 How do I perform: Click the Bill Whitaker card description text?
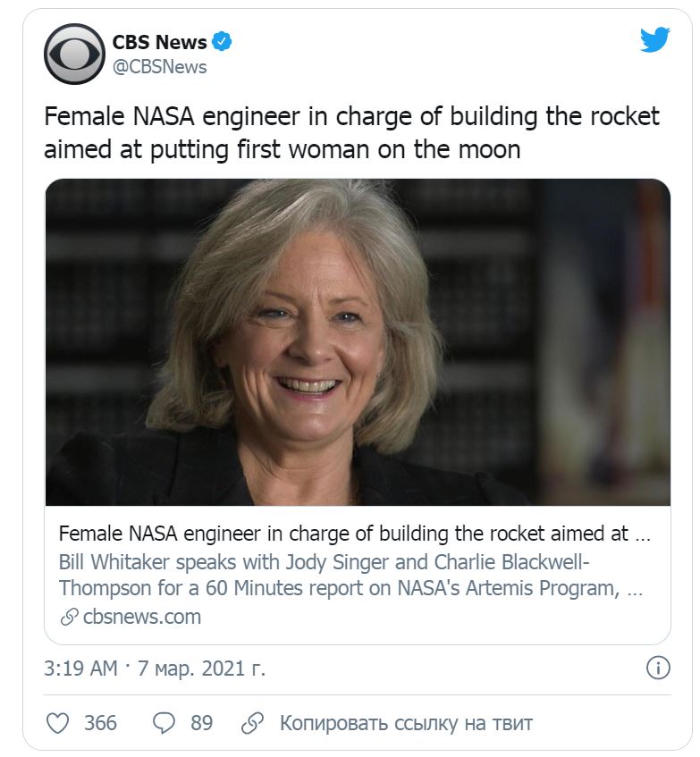coord(350,576)
